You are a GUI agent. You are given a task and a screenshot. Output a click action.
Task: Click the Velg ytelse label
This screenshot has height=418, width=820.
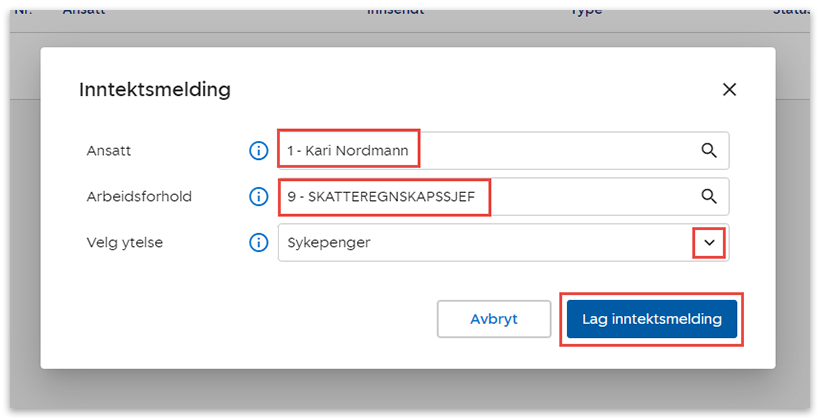(x=124, y=243)
